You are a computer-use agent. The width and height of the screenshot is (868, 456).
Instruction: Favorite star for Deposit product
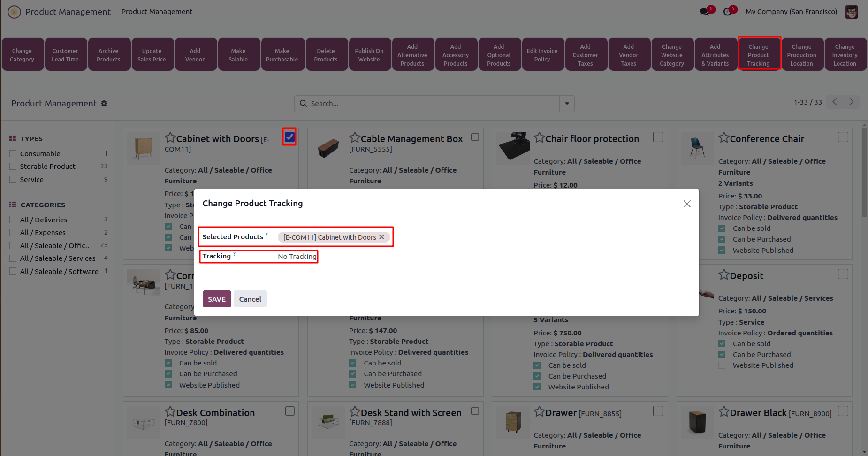coord(724,274)
